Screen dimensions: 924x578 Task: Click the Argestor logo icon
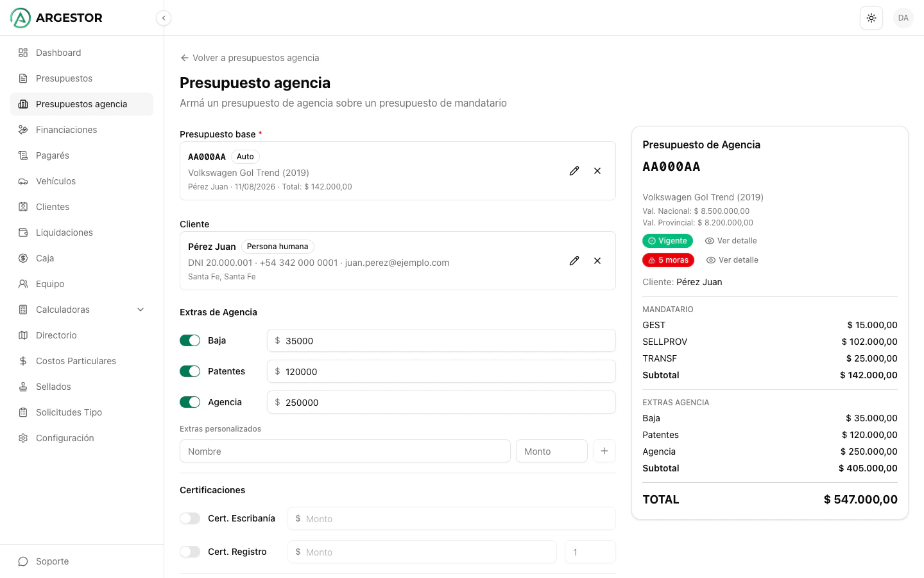coord(21,18)
